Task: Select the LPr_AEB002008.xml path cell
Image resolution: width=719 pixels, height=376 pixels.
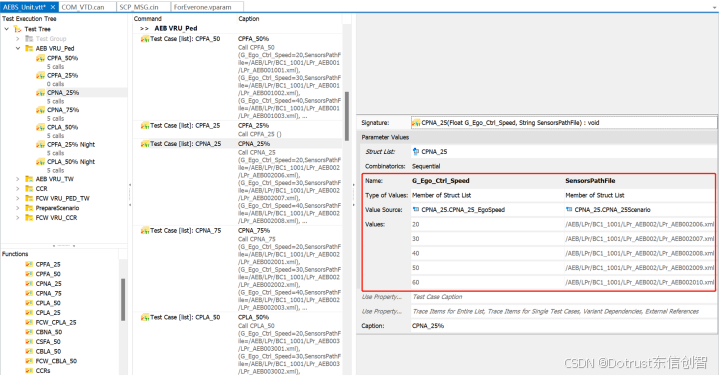Action: tap(639, 253)
